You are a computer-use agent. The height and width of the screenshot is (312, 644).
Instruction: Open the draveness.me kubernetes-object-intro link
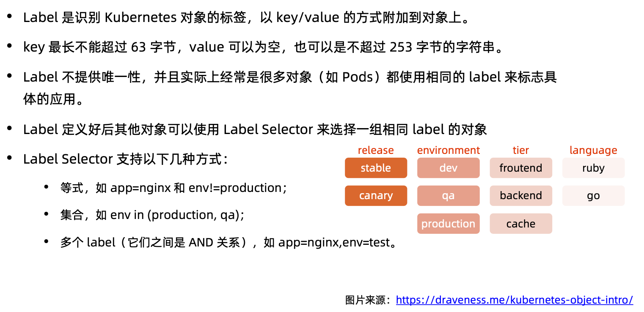514,300
